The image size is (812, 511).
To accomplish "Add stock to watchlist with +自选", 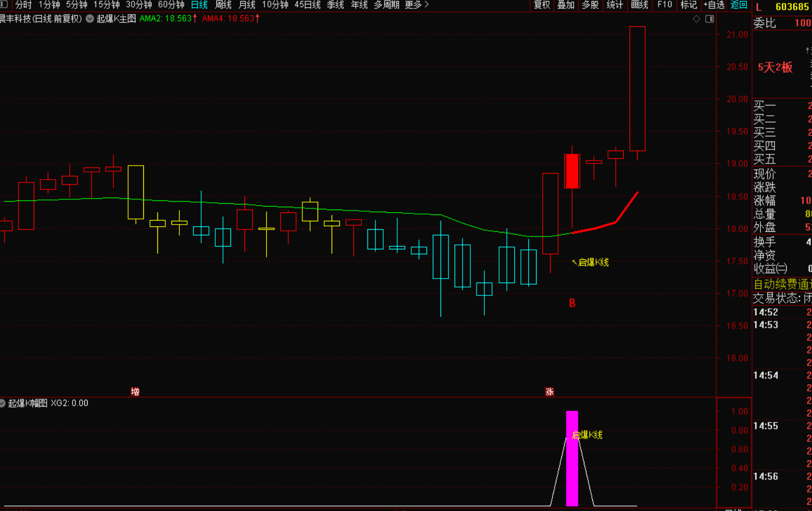I will pyautogui.click(x=714, y=5).
